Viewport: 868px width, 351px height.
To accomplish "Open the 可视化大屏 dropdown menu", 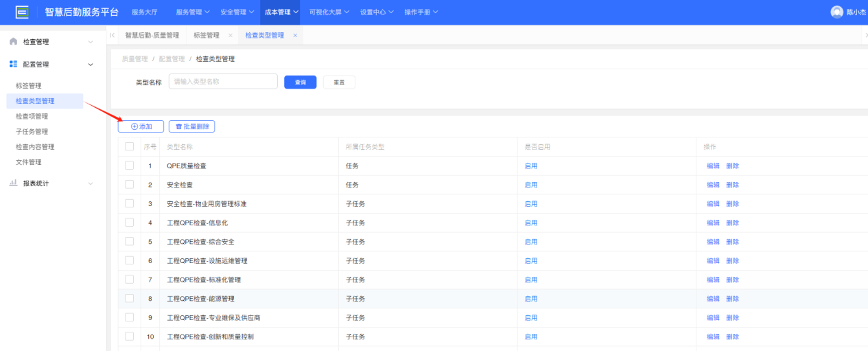I will [329, 12].
